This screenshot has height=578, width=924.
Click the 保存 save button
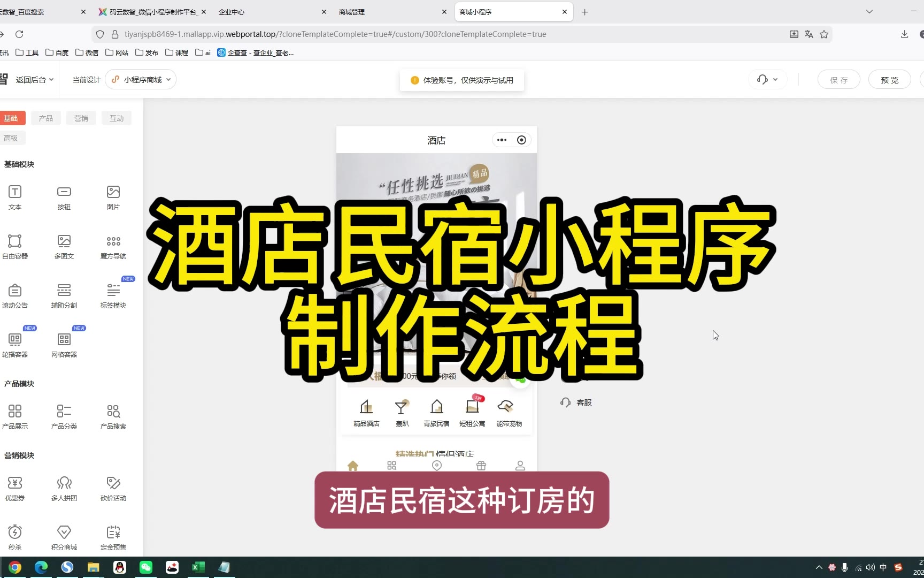pos(839,80)
